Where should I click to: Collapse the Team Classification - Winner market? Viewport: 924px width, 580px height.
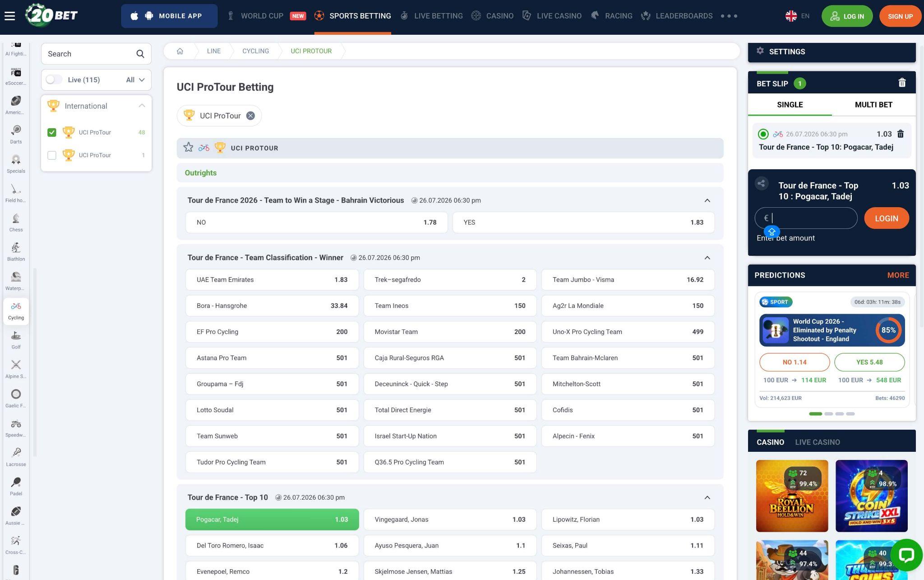click(x=707, y=258)
